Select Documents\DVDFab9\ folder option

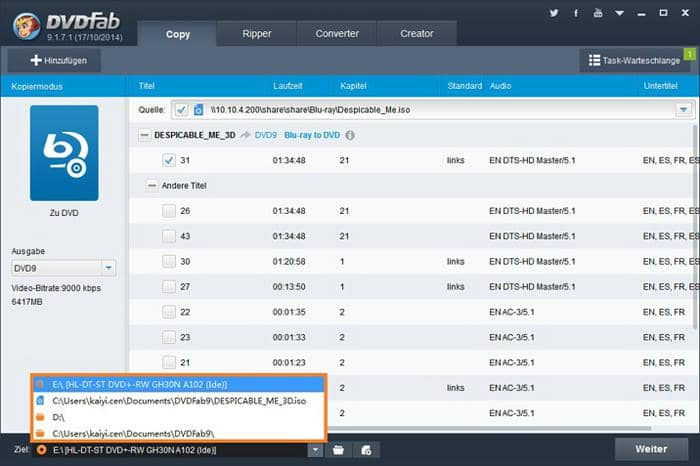179,433
